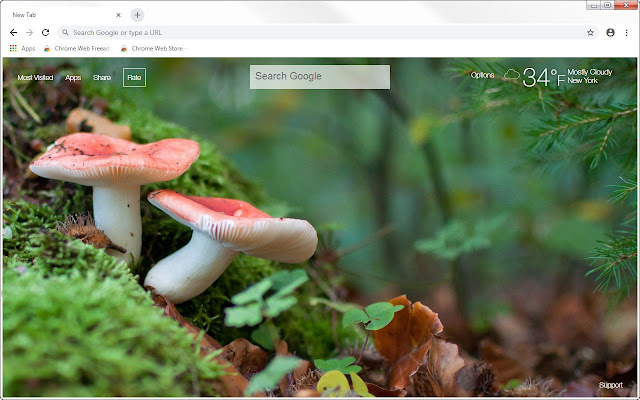The width and height of the screenshot is (640, 400).
Task: Click the Mostly Cloudy weather text
Action: point(589,72)
